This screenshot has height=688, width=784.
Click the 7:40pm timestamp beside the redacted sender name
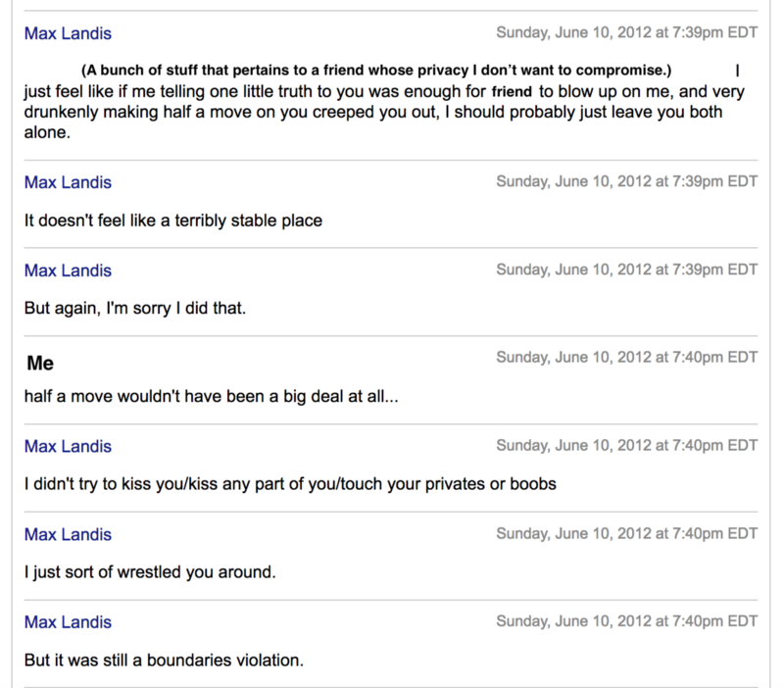click(x=626, y=358)
